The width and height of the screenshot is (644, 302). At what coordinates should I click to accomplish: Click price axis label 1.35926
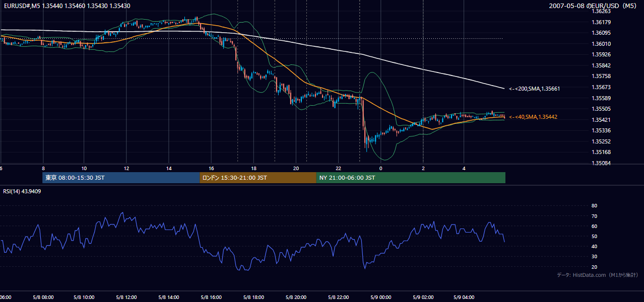[x=601, y=54]
